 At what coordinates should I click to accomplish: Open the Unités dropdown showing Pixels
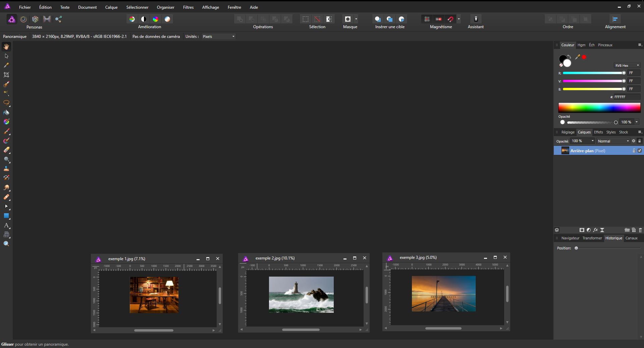(x=219, y=37)
